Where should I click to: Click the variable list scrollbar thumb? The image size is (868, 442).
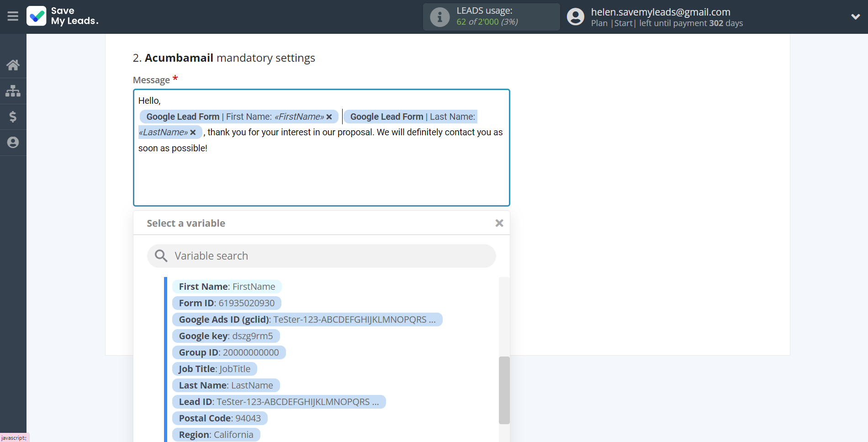coord(504,390)
